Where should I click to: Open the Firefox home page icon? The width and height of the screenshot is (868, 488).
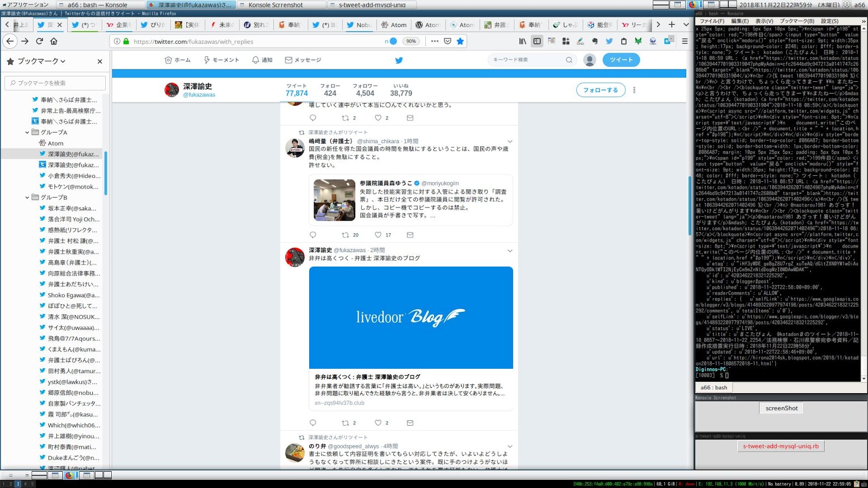click(54, 41)
